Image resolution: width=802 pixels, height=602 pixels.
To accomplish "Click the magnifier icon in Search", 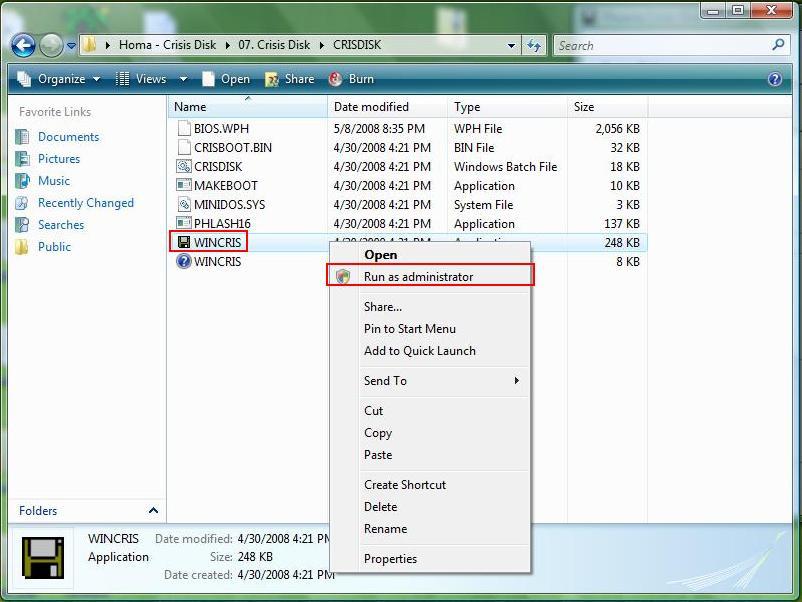I will pos(778,45).
